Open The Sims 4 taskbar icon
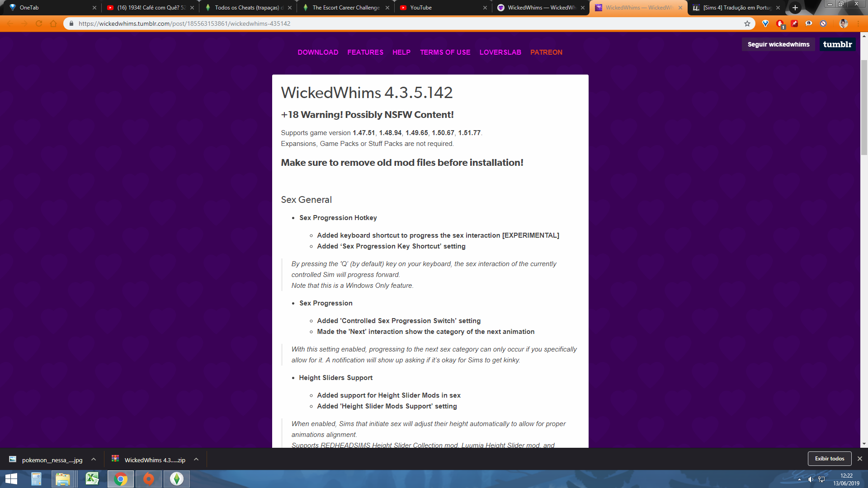This screenshot has width=868, height=488. click(x=177, y=479)
